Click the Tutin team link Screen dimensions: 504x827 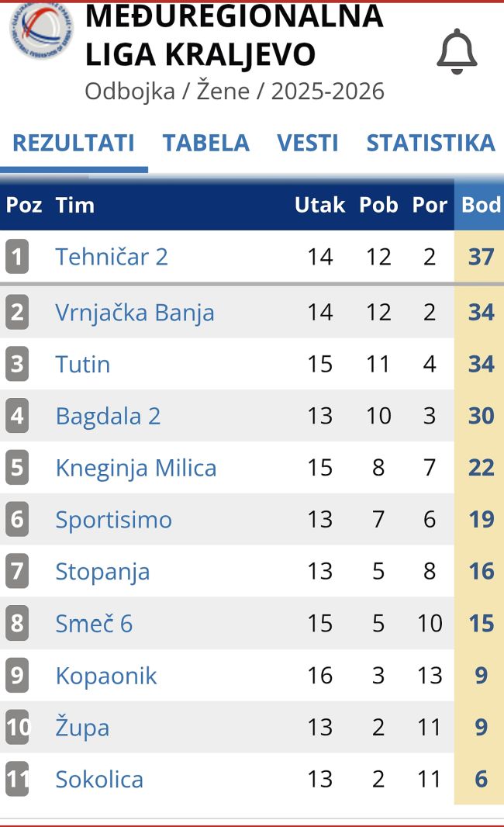pos(83,365)
